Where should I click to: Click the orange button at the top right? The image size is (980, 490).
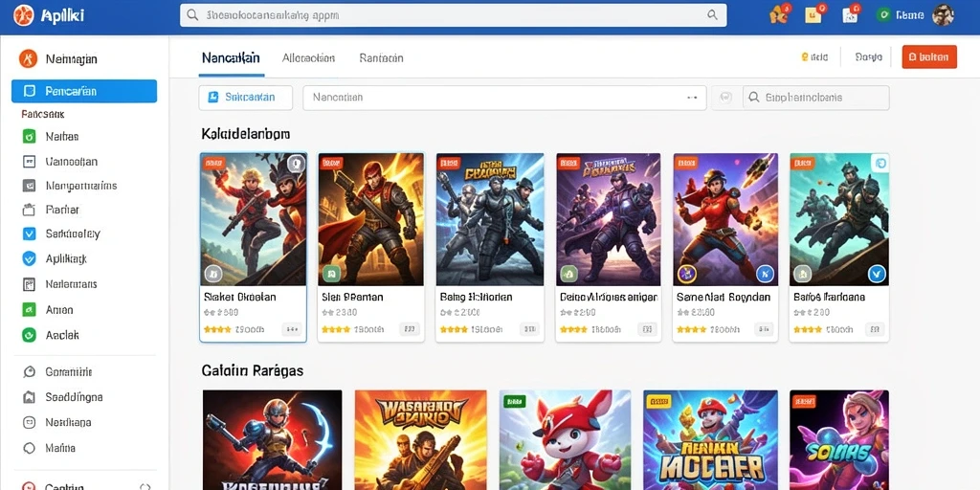pyautogui.click(x=929, y=56)
